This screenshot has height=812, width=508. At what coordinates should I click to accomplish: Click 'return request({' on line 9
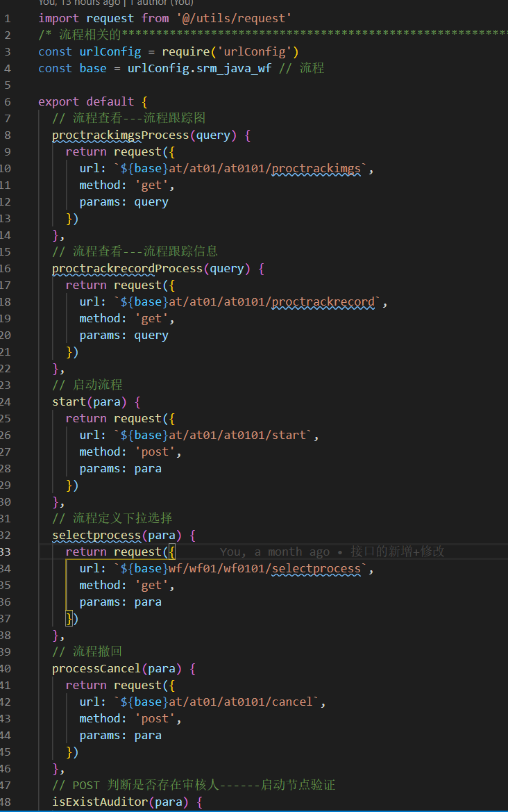click(x=121, y=151)
